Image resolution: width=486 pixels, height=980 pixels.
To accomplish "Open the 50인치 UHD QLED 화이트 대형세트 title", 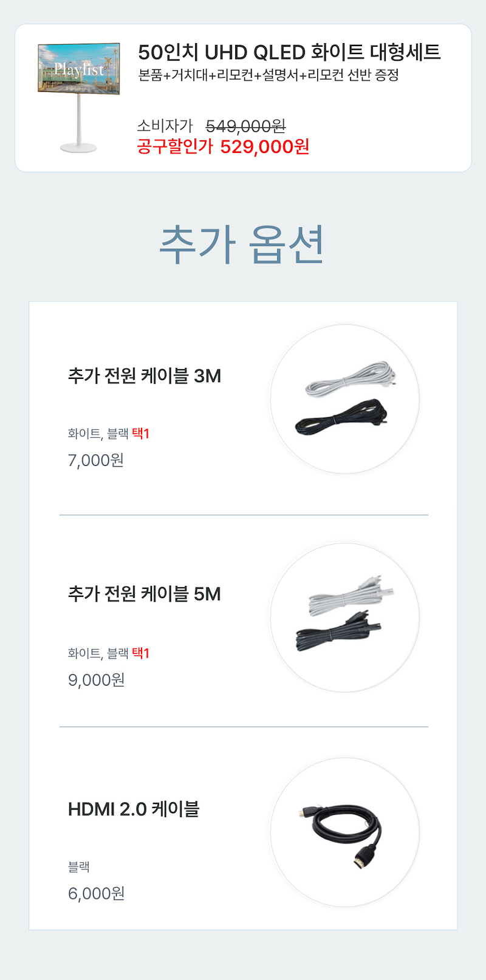I will [289, 52].
